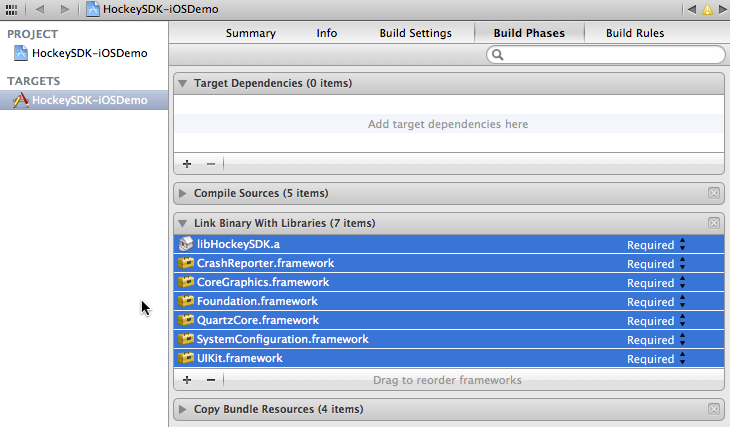Delete the Compile Sources phase with its X
This screenshot has height=427, width=730.
point(713,193)
